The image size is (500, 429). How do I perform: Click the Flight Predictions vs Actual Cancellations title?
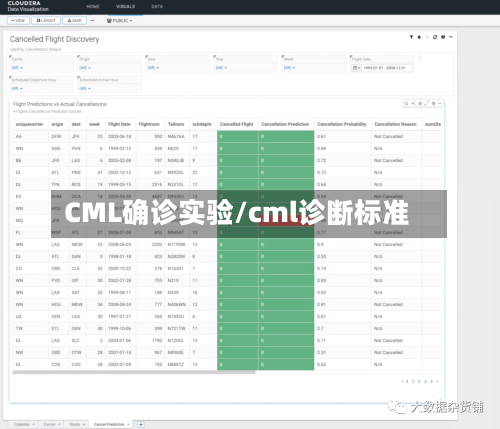pyautogui.click(x=60, y=104)
